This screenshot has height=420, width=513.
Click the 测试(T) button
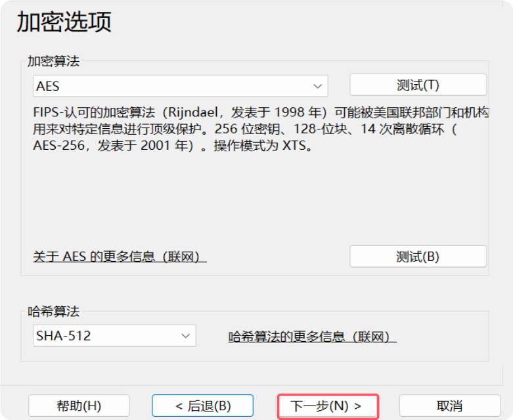click(418, 85)
